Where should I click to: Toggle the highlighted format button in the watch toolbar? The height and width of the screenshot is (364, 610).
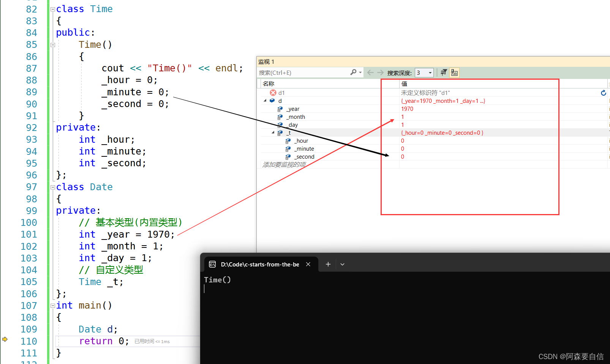pos(454,72)
